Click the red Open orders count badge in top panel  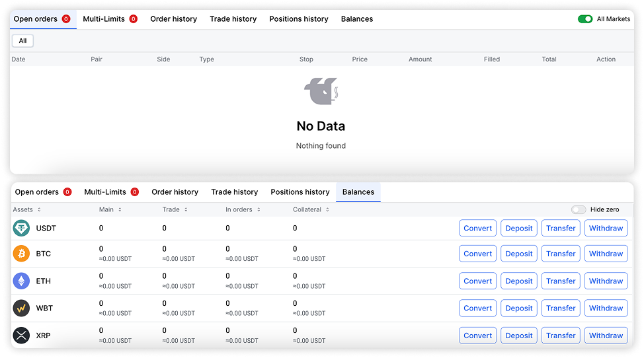click(66, 19)
